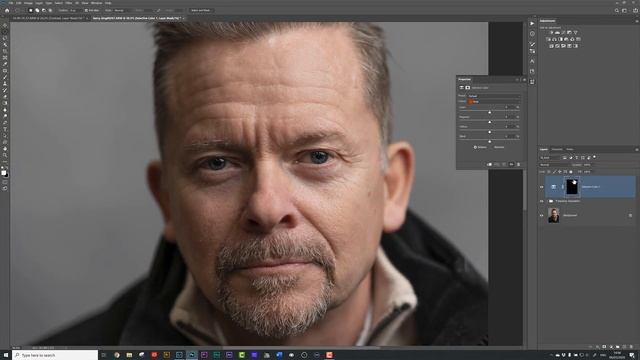Viewport: 640px width, 360px height.
Task: Click the Home icon in options bar
Action: [7, 10]
